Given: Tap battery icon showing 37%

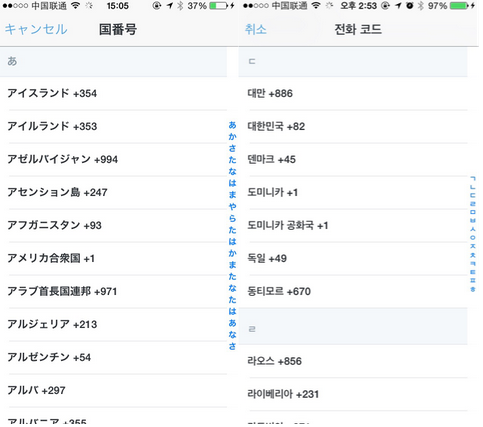Looking at the screenshot, I should 219,6.
